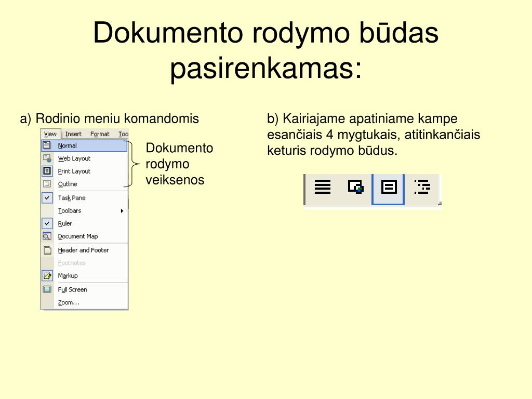The width and height of the screenshot is (532, 399).
Task: Choose Normal from the View menu
Action: point(84,145)
